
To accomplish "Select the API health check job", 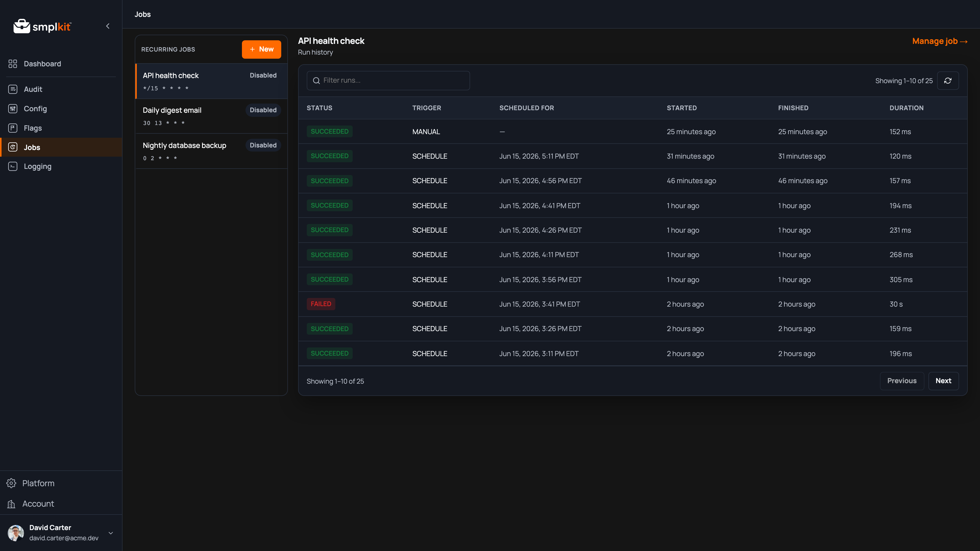I will coord(212,81).
